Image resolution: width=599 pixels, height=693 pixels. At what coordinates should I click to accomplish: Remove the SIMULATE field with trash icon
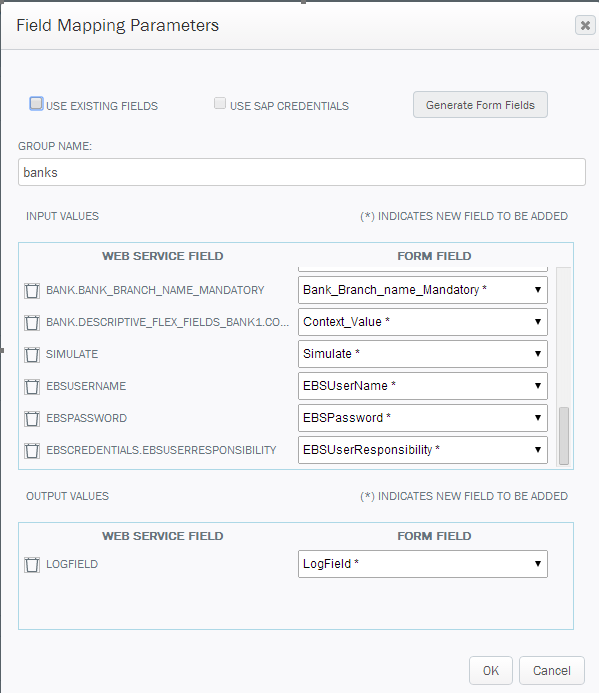pos(32,354)
